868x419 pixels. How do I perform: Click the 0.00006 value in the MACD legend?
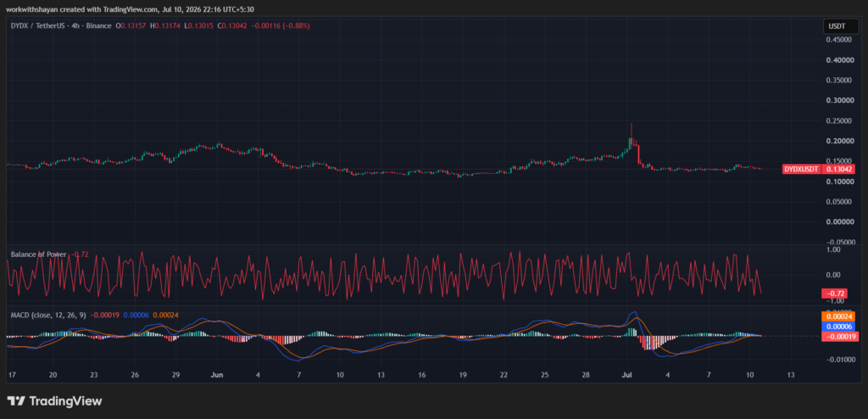[x=136, y=316]
